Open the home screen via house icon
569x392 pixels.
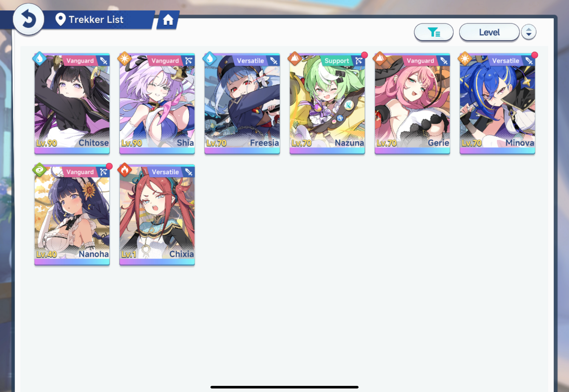168,20
